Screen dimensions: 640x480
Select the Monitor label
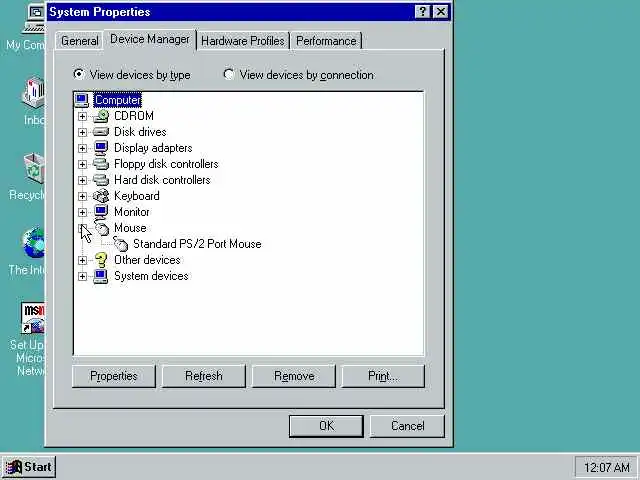(131, 212)
